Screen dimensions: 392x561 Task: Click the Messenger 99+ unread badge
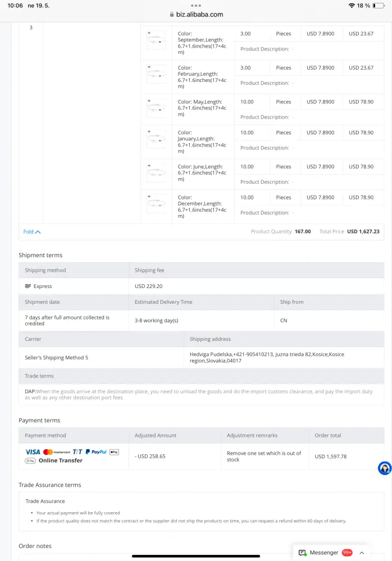pyautogui.click(x=347, y=553)
